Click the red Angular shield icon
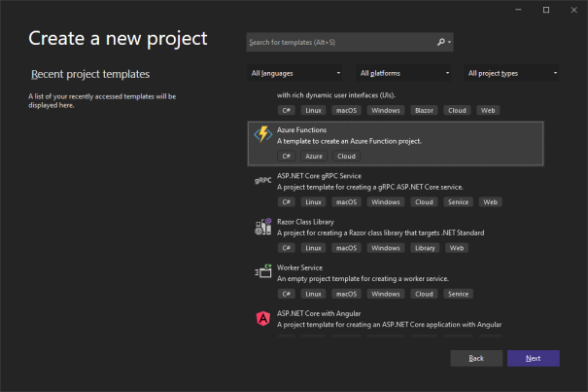Viewport: 588px width, 392px height. coord(263,319)
